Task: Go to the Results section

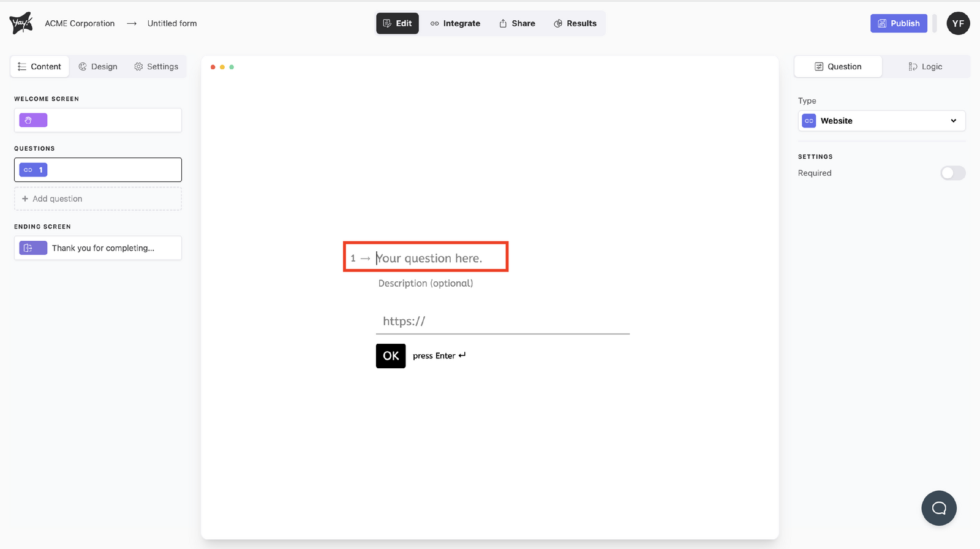Action: coord(575,23)
